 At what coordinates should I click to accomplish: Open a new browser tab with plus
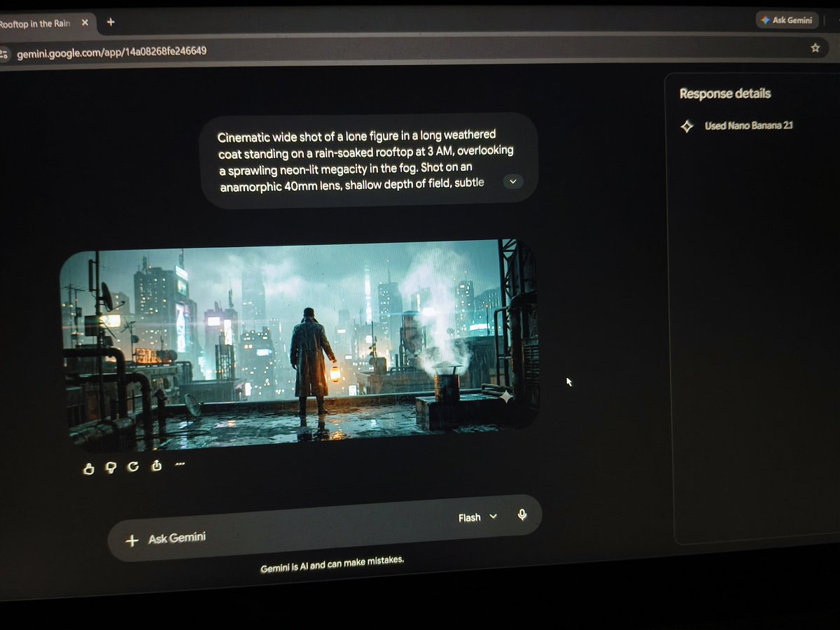(x=110, y=22)
